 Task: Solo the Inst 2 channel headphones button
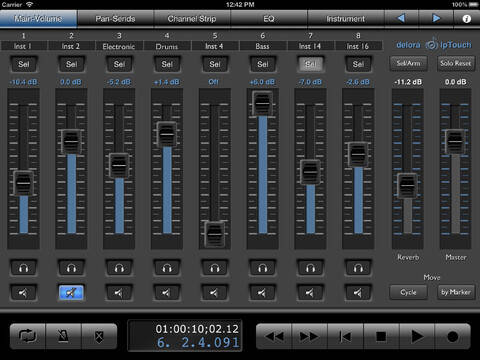pos(71,268)
